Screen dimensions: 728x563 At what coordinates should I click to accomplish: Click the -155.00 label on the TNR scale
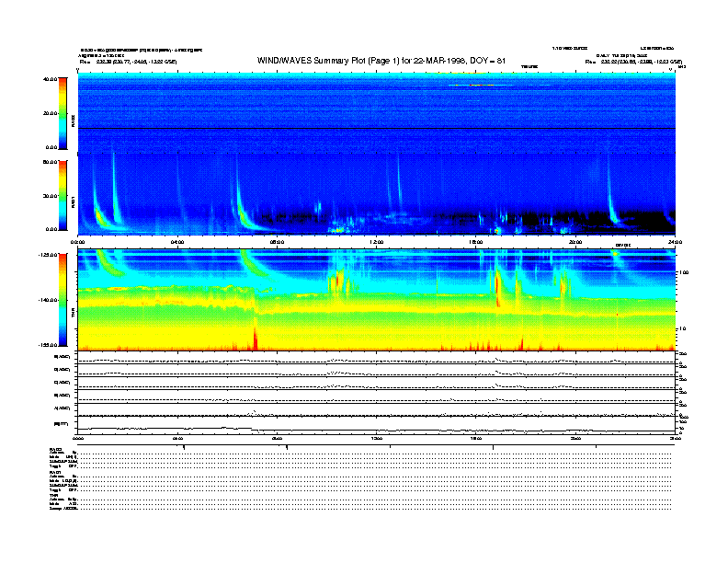click(x=48, y=345)
